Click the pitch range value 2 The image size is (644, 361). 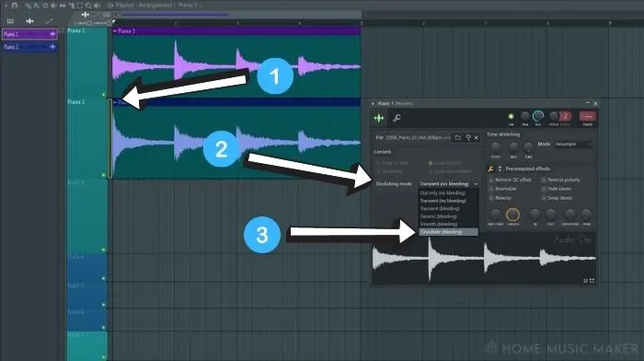tap(565, 116)
